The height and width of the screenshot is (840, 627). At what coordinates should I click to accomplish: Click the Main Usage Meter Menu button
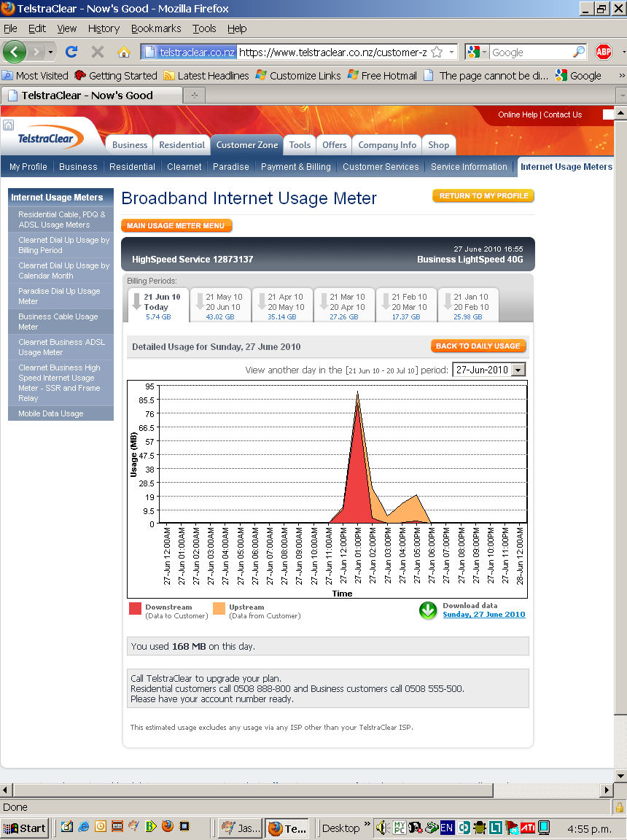pos(176,225)
